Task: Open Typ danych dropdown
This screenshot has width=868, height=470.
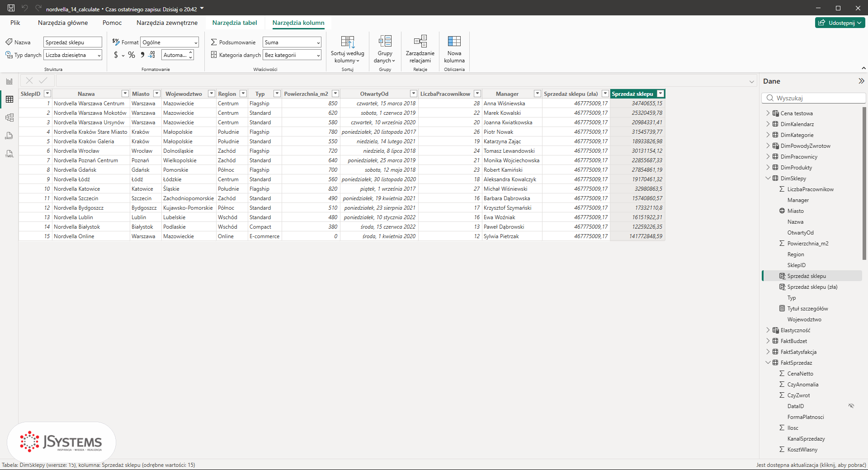Action: pos(73,55)
